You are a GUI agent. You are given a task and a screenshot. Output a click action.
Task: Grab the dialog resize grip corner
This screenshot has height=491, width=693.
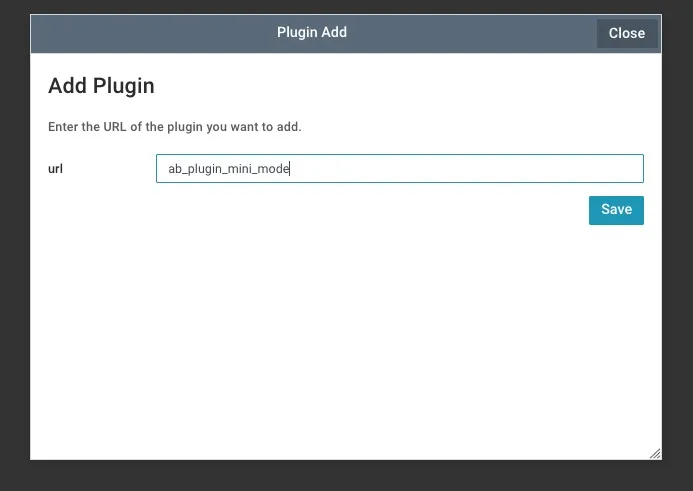[655, 454]
